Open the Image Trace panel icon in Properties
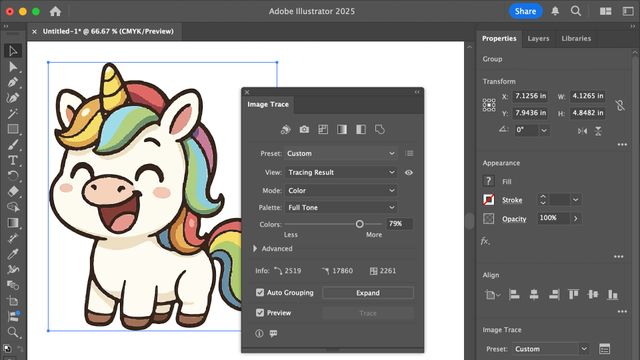Screen dimensions: 640x360 tap(604, 349)
